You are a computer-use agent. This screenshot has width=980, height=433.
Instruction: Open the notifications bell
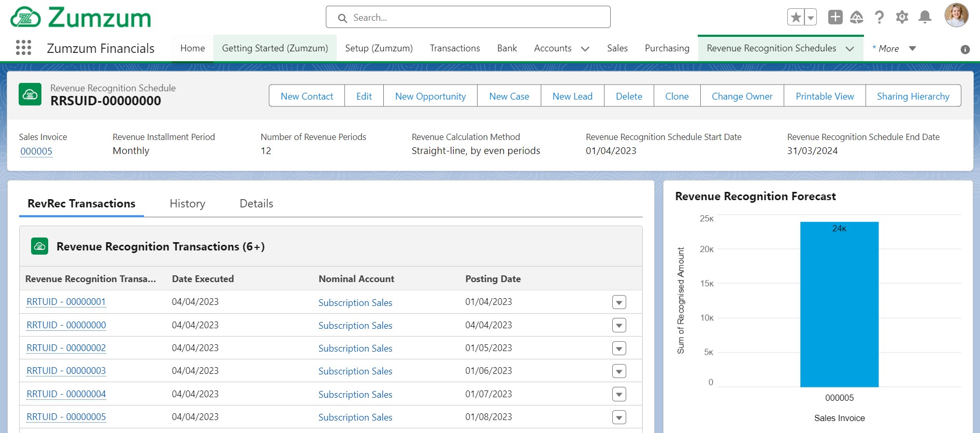click(x=925, y=17)
